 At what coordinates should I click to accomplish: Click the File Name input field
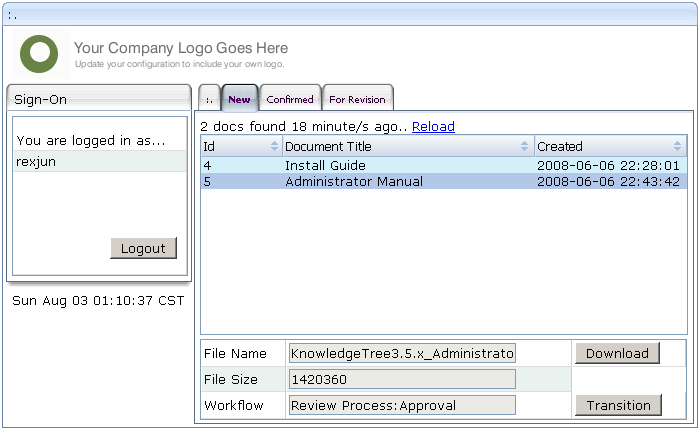pos(402,353)
